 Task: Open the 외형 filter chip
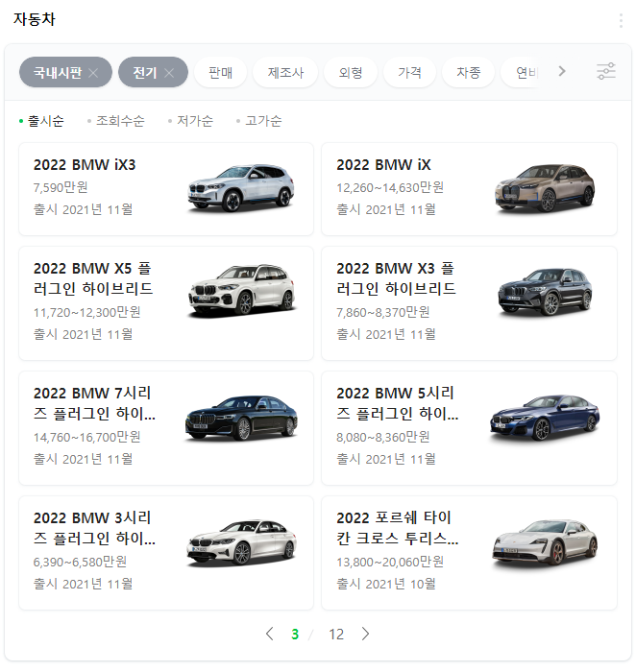(x=351, y=72)
